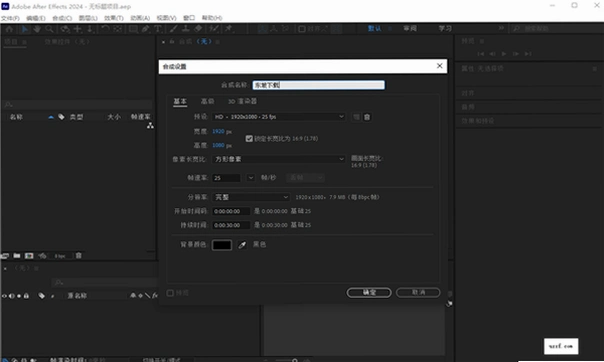Play the preview in Preview panel
The image size is (604, 362).
pyautogui.click(x=504, y=54)
